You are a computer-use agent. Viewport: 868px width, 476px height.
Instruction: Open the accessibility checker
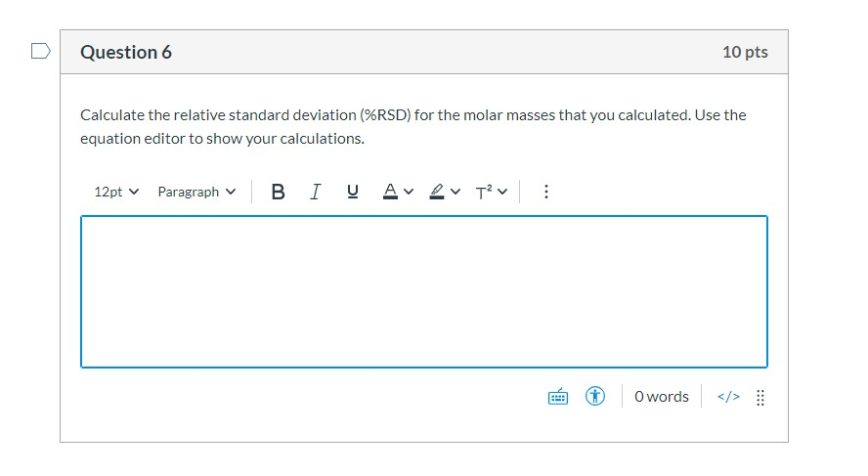595,396
